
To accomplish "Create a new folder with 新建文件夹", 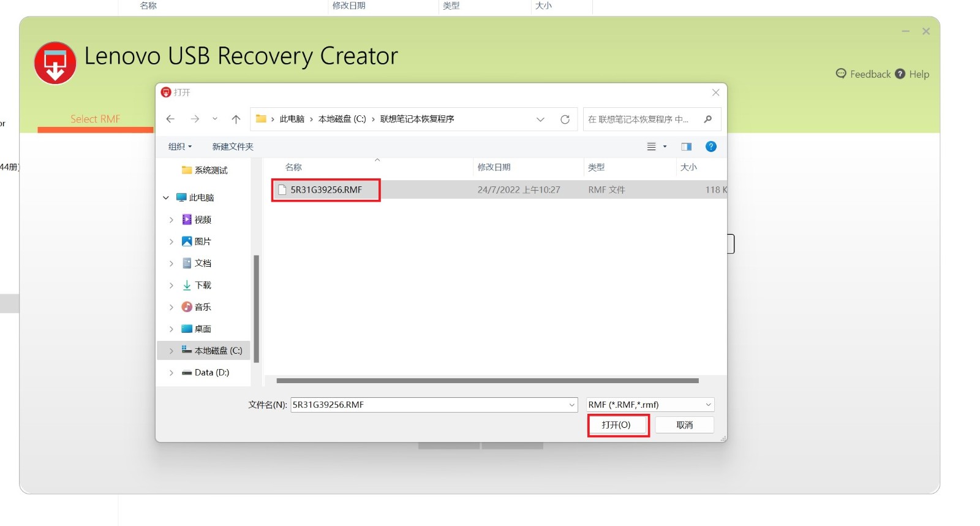I will [233, 147].
